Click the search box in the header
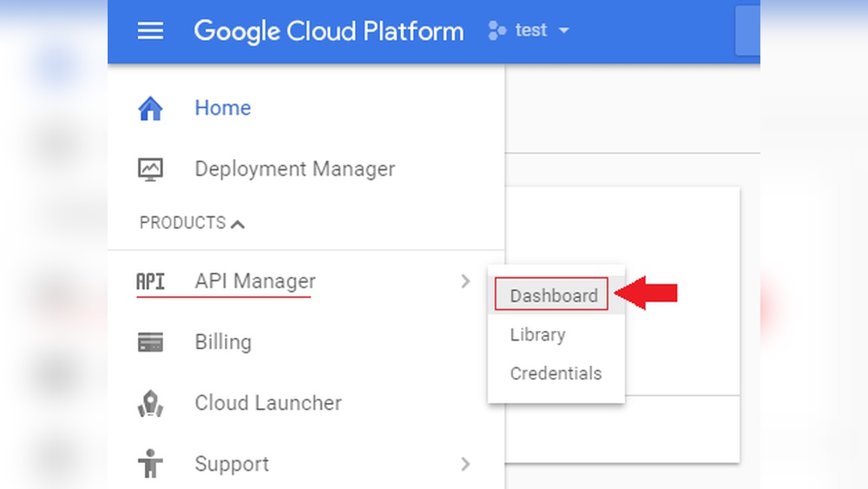Image resolution: width=868 pixels, height=489 pixels. 747,30
